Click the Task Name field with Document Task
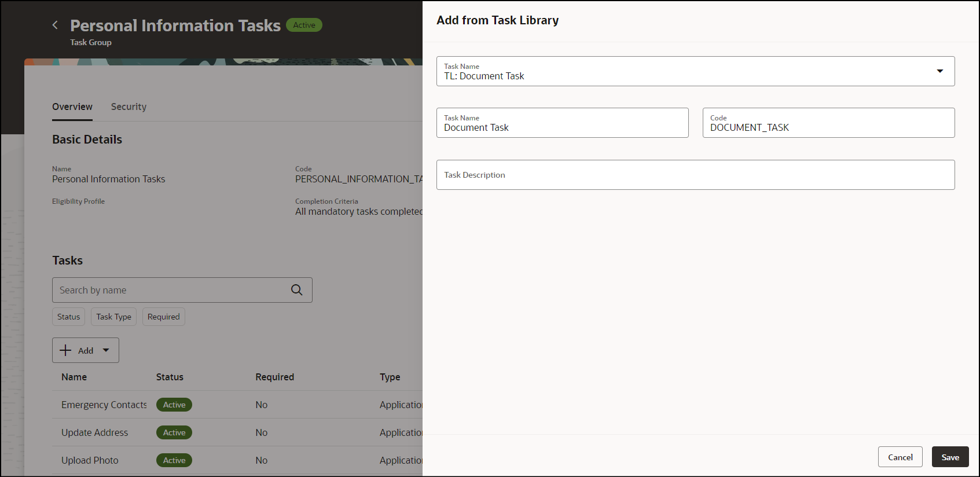This screenshot has width=980, height=477. pyautogui.click(x=563, y=123)
